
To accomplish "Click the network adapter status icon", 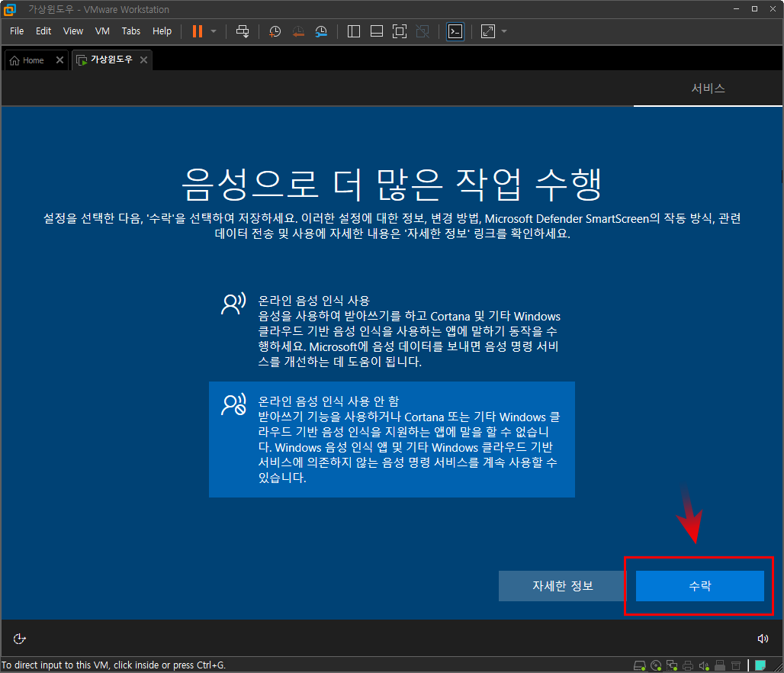I will click(x=672, y=665).
